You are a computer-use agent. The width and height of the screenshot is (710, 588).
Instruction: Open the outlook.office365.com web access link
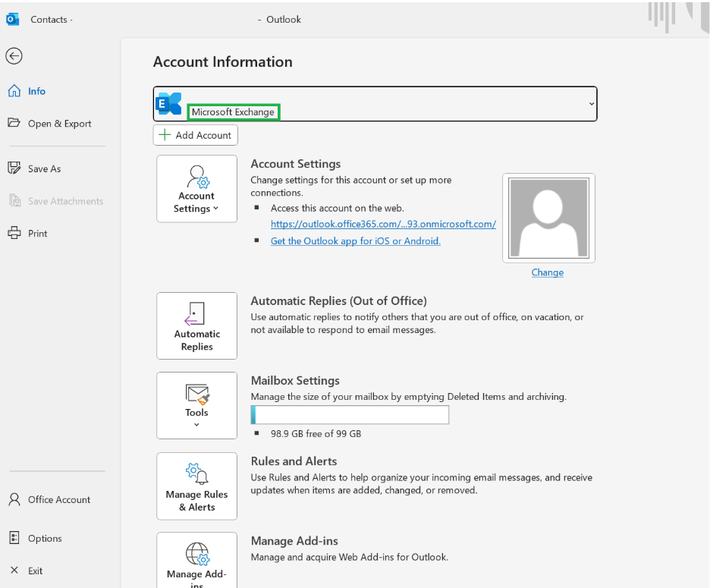(x=382, y=224)
